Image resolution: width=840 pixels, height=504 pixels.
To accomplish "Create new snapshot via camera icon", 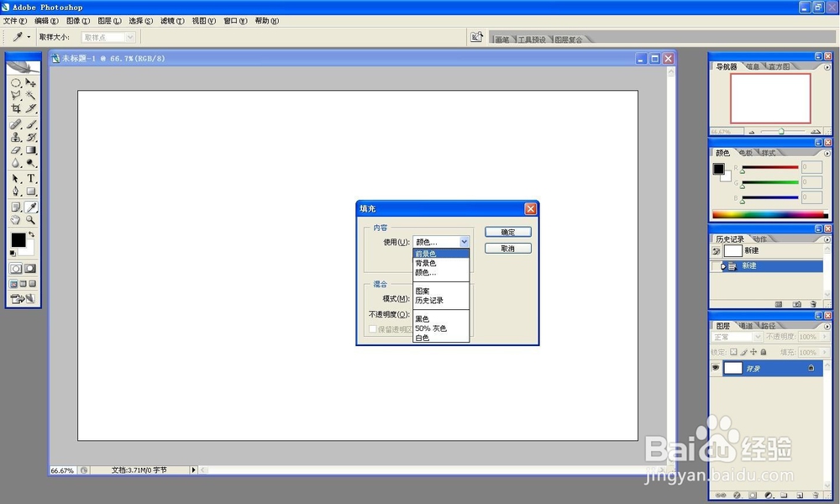I will 797,304.
